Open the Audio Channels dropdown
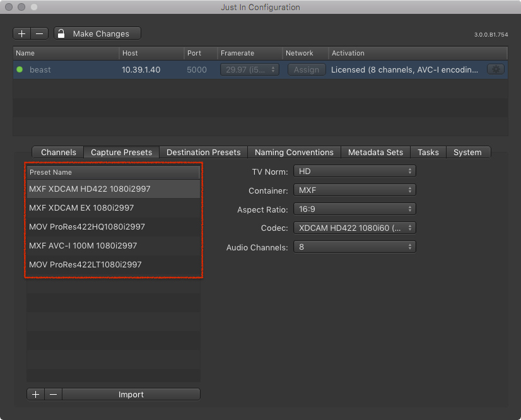The image size is (521, 420). click(x=354, y=247)
